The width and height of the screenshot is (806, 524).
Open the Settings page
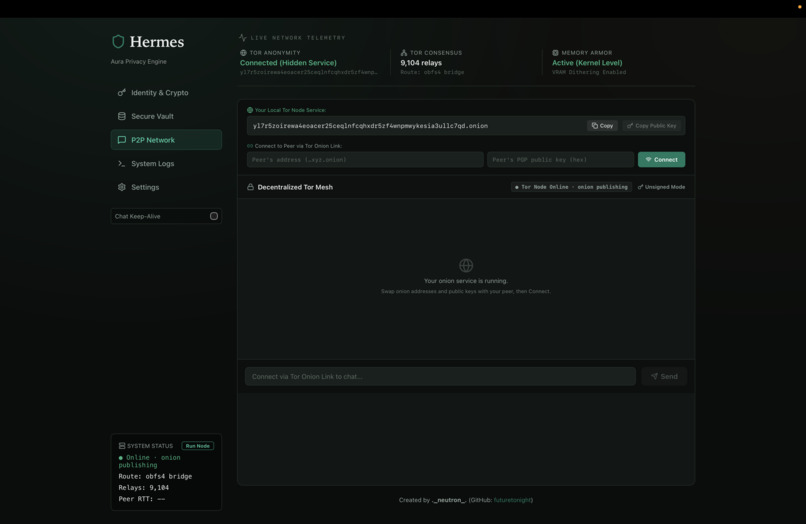click(166, 187)
